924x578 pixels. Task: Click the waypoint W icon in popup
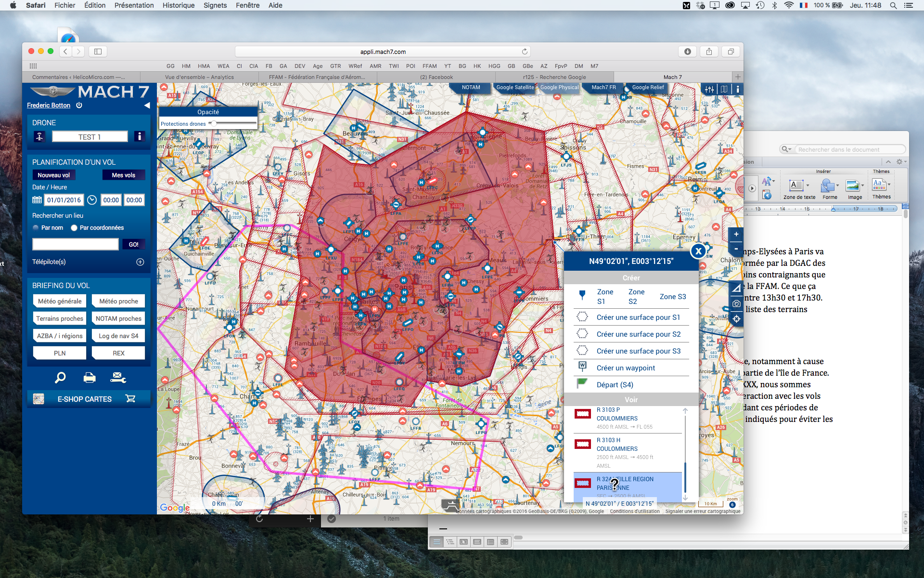tap(582, 367)
